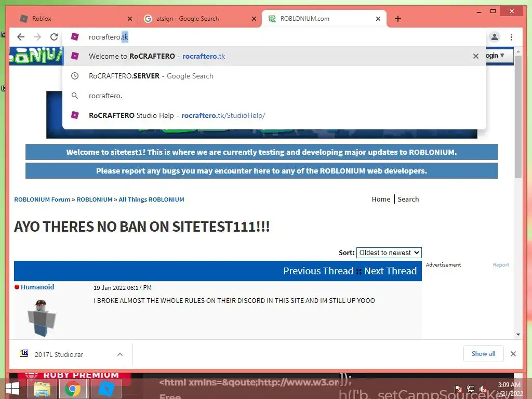Switch to the atsign - Google Search tab
This screenshot has height=399, width=532.
point(199,19)
